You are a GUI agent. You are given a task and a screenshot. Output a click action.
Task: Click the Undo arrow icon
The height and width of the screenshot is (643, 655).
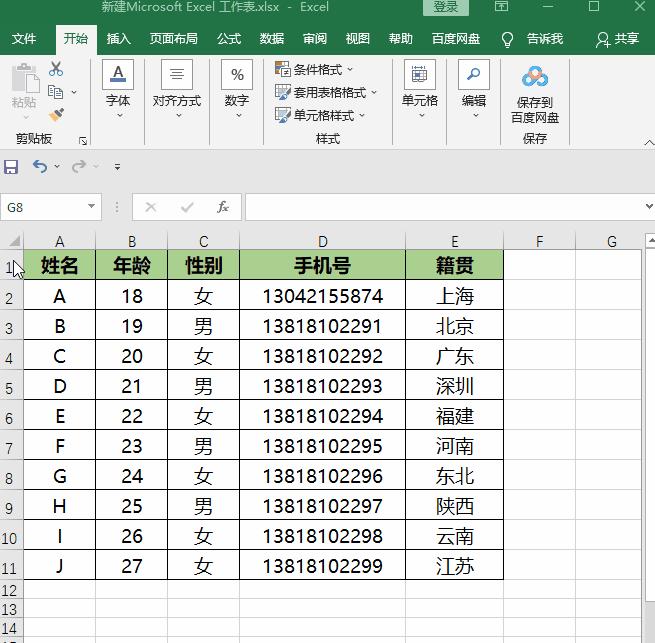click(x=40, y=167)
